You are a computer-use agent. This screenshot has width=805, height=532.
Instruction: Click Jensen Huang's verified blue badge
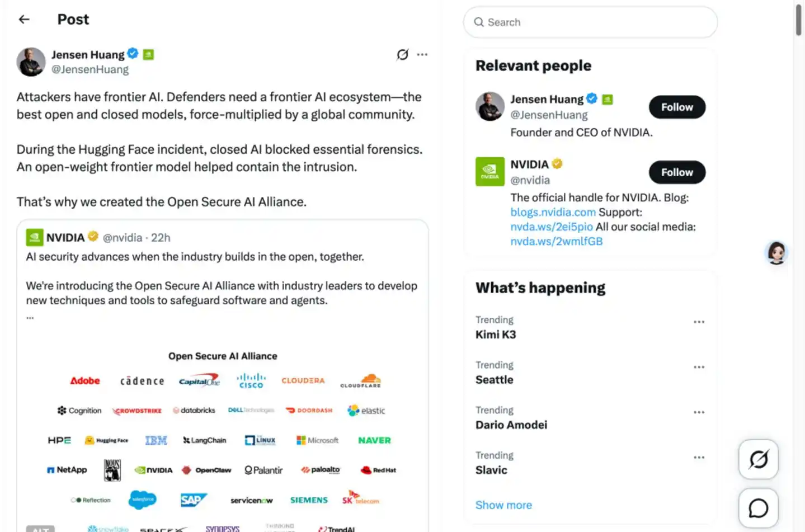133,54
